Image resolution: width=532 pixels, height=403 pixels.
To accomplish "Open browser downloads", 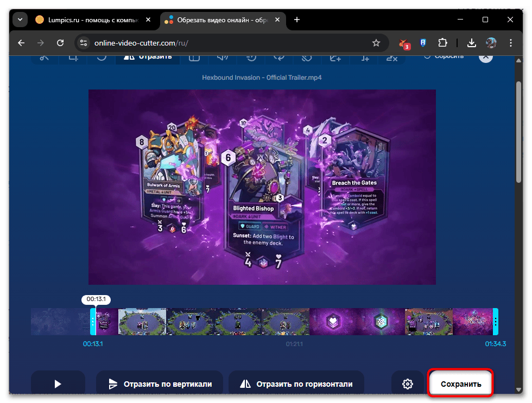I will 472,43.
